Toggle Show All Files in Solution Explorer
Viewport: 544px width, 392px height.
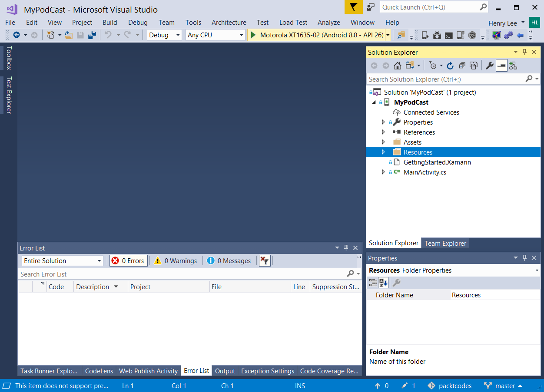(x=474, y=66)
